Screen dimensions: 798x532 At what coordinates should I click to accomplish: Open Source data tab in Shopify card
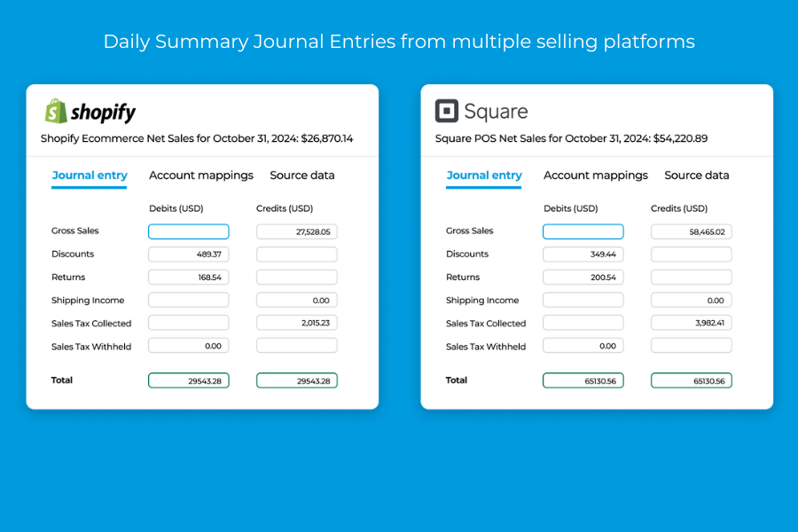pos(302,176)
